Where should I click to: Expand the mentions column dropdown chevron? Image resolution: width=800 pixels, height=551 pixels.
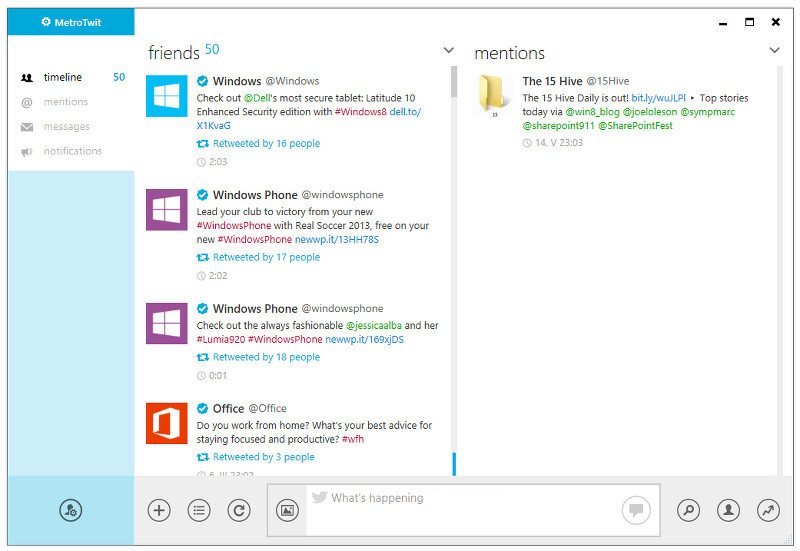point(774,50)
